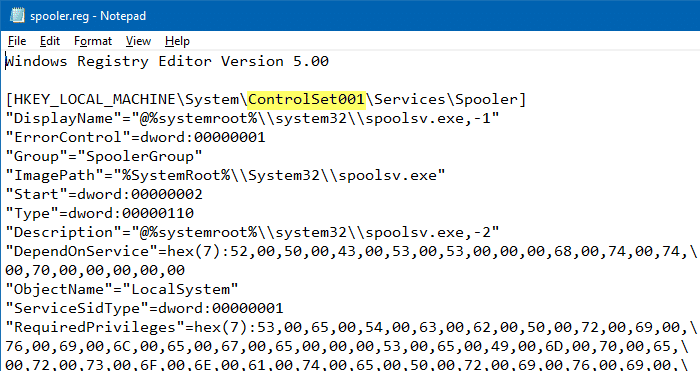Image resolution: width=700 pixels, height=371 pixels.
Task: Click the HKEY_LOCAL_MACHINE text in the key path
Action: [95, 99]
